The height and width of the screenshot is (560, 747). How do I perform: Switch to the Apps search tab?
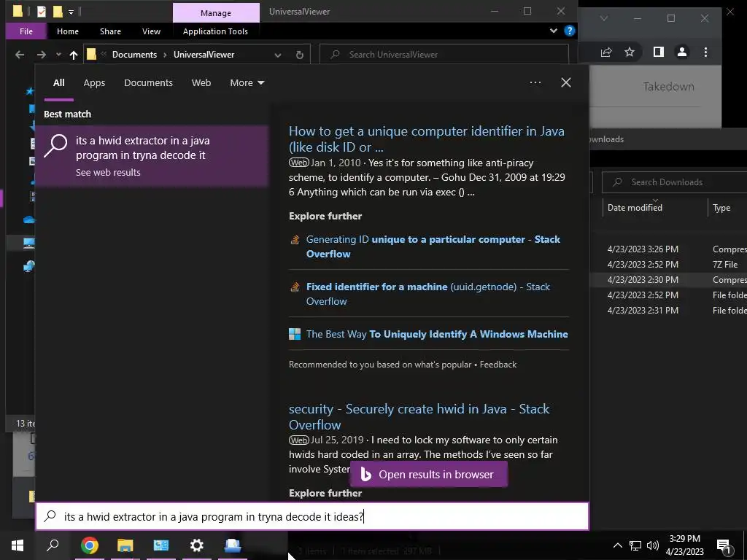[94, 83]
